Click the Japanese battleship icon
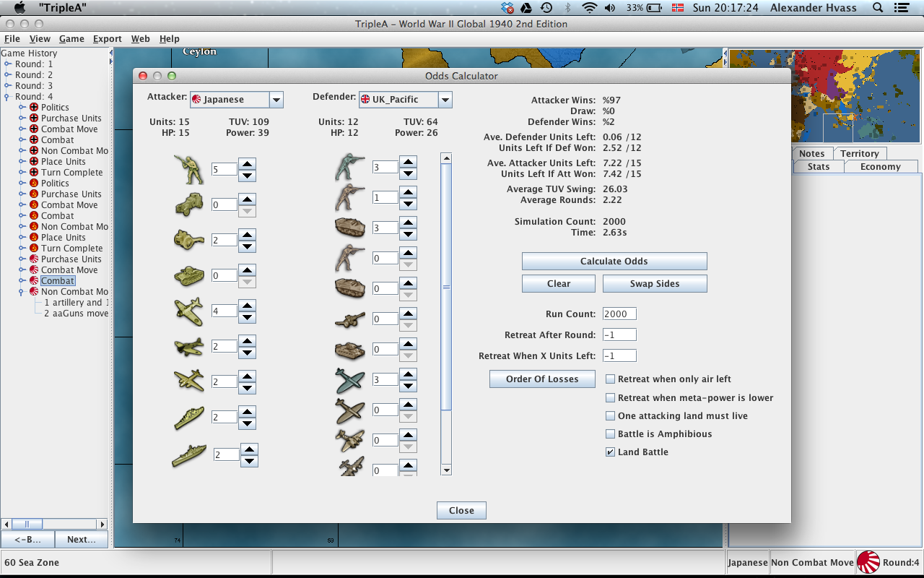 point(189,454)
